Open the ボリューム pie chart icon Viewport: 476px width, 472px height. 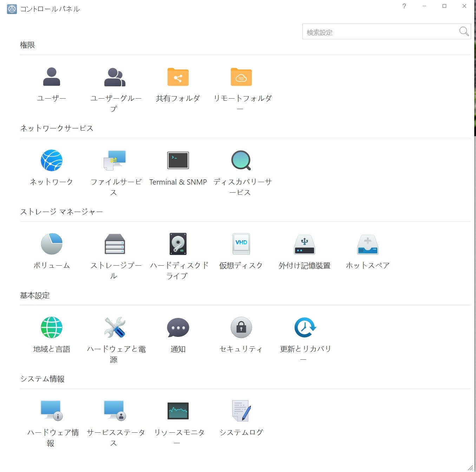coord(52,244)
